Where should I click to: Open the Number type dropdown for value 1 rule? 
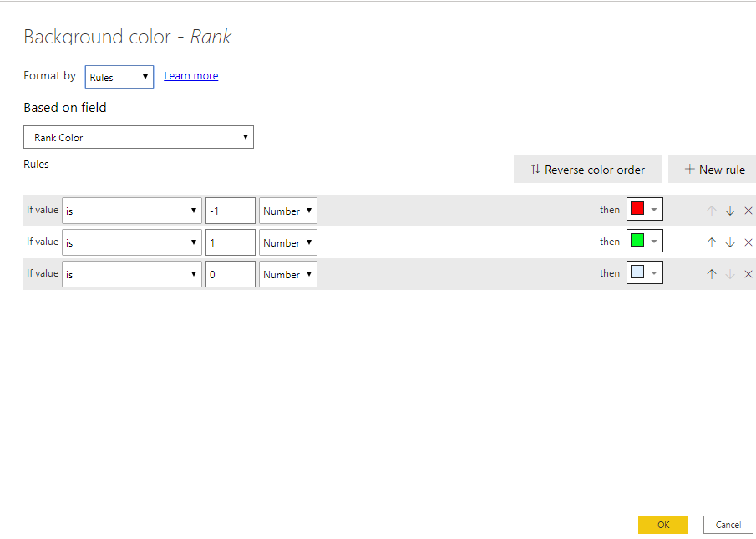pos(288,242)
